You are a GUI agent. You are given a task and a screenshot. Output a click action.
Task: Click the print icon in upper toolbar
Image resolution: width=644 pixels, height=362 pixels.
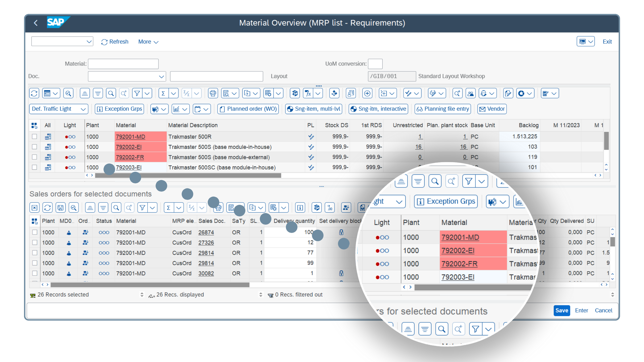tap(213, 94)
